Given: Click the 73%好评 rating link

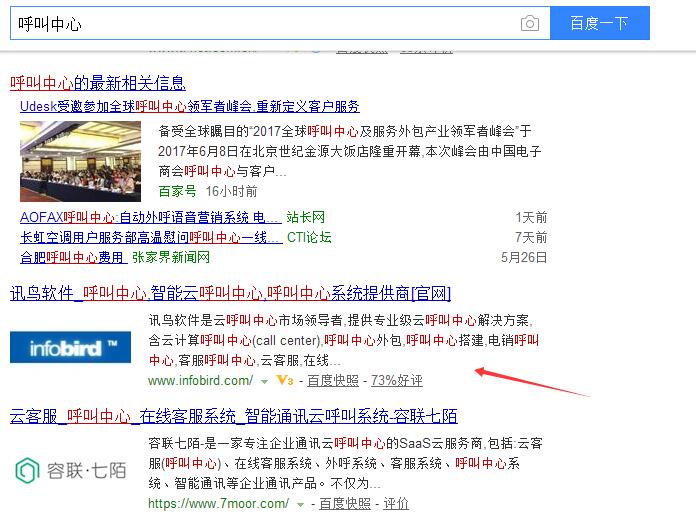Looking at the screenshot, I should tap(396, 381).
